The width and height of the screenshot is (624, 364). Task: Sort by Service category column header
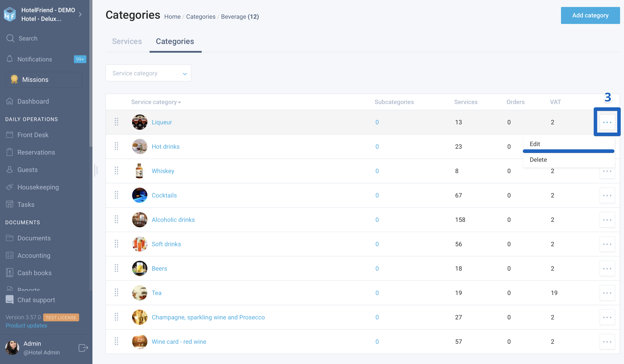(x=156, y=102)
